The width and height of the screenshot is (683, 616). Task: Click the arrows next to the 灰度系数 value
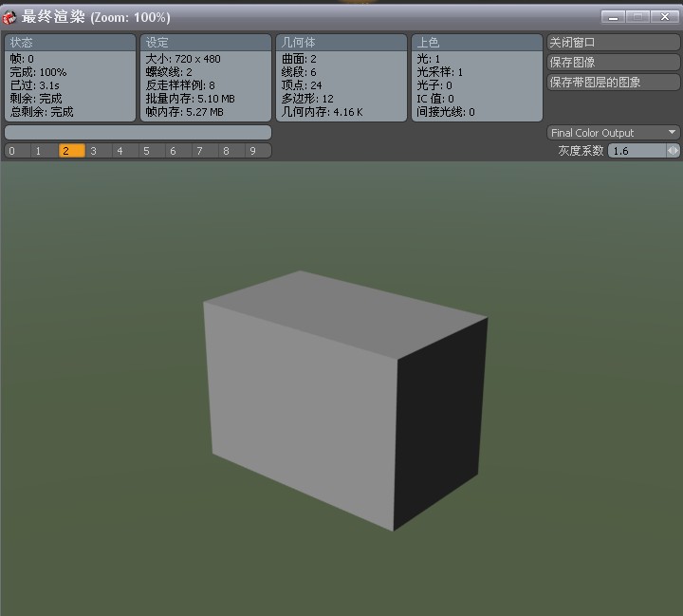pos(673,151)
